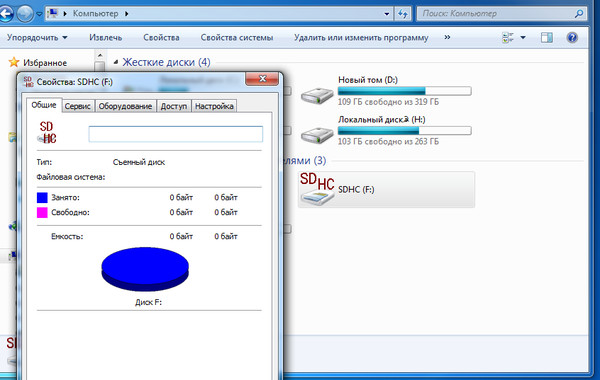The width and height of the screenshot is (600, 380).
Task: Collapse the Жесткие диски group
Action: tap(116, 62)
